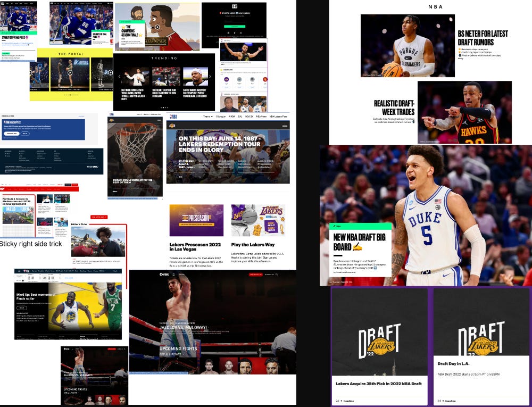Open the hamburger menu on the wide Lakers page
Viewport: 532px width, 407px height.
tap(285, 126)
